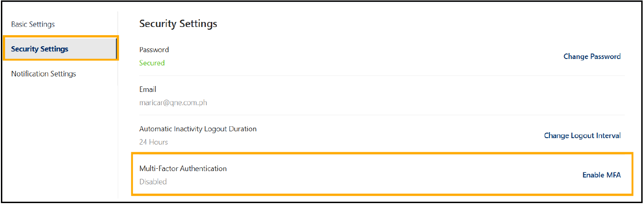Image resolution: width=644 pixels, height=204 pixels.
Task: Click the 24 Hours duration value
Action: (153, 142)
